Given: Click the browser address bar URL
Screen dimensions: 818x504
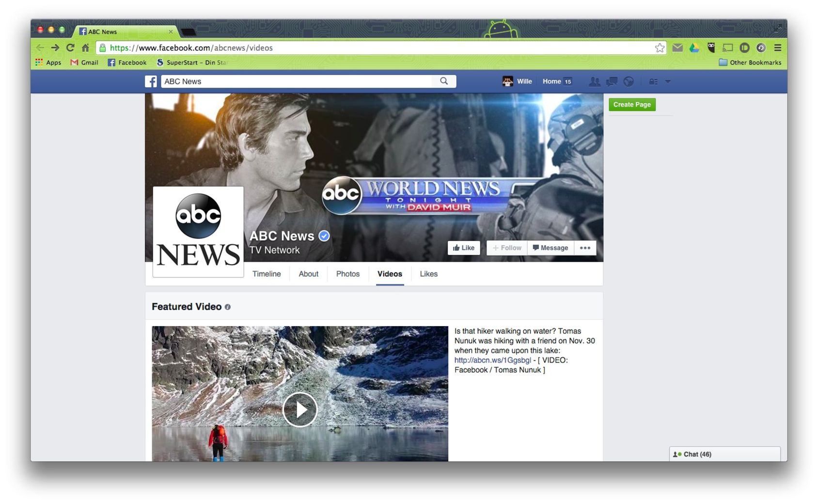Looking at the screenshot, I should (191, 47).
